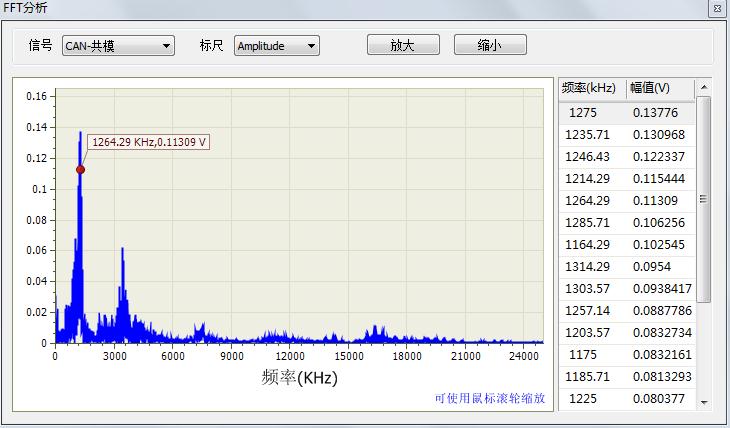The image size is (730, 428).
Task: Select amplitude cell 0.080377
Action: (659, 399)
